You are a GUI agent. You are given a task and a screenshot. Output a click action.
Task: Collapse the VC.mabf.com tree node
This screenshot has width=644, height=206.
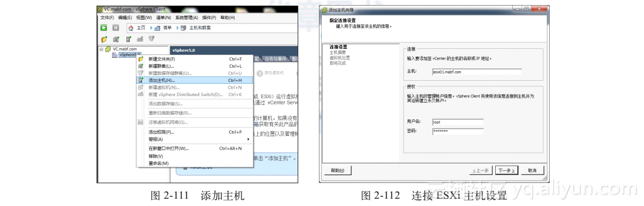pos(101,49)
